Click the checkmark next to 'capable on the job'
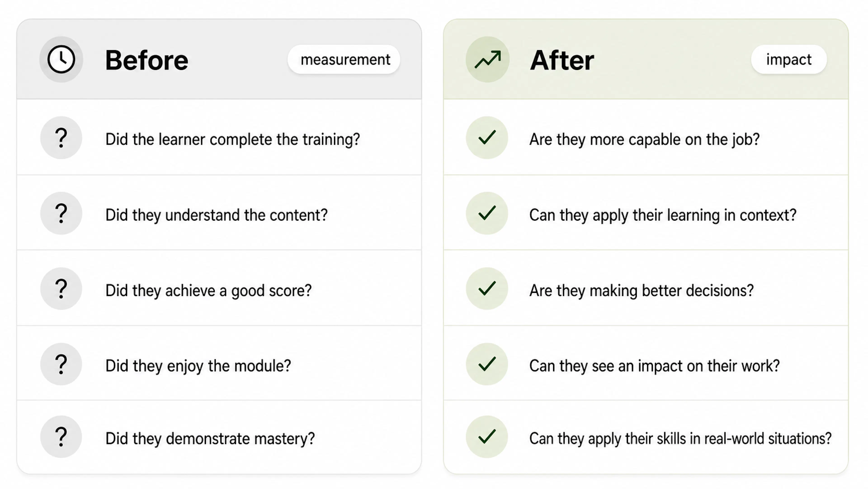 coord(487,138)
